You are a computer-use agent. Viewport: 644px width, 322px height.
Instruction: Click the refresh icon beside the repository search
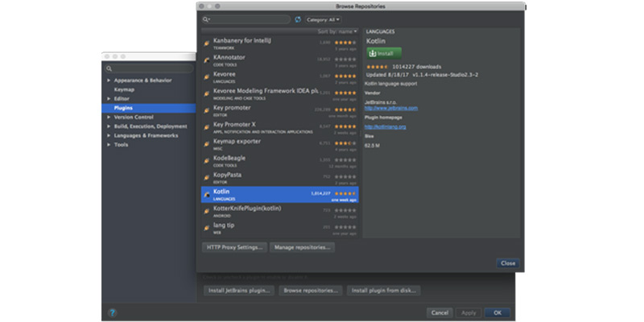pyautogui.click(x=298, y=19)
